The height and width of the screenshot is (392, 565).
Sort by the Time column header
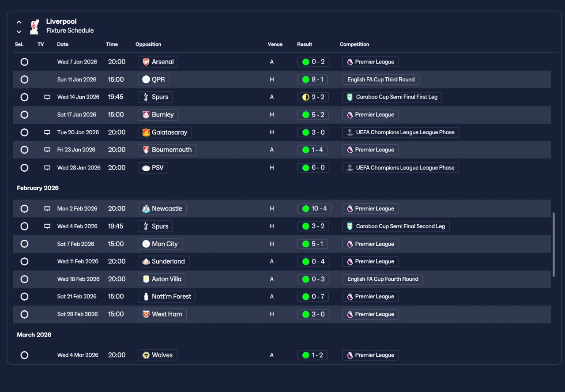pos(112,45)
